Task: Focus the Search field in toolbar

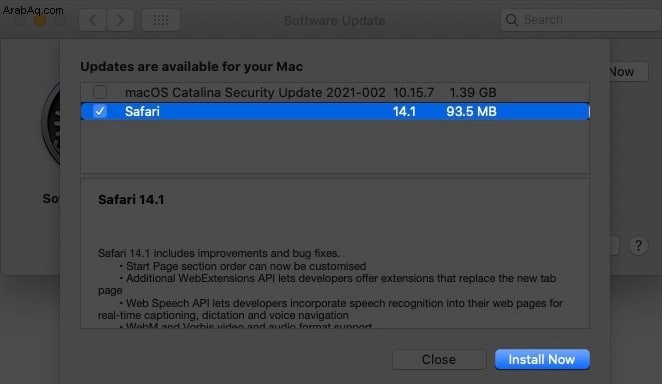Action: pyautogui.click(x=581, y=20)
